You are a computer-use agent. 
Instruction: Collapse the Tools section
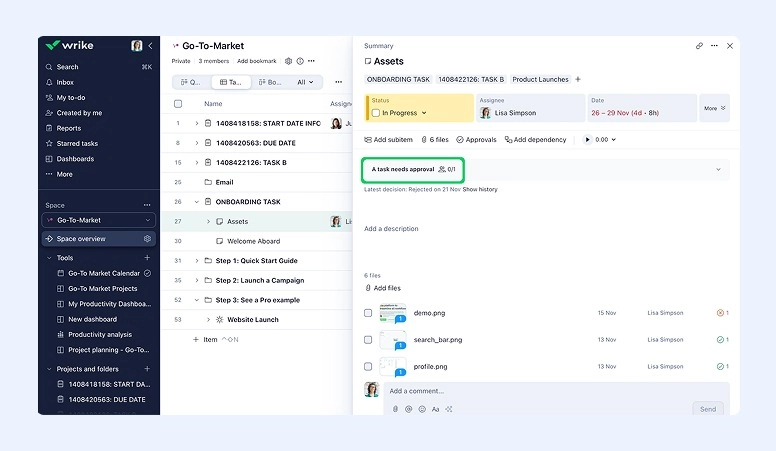[49, 258]
